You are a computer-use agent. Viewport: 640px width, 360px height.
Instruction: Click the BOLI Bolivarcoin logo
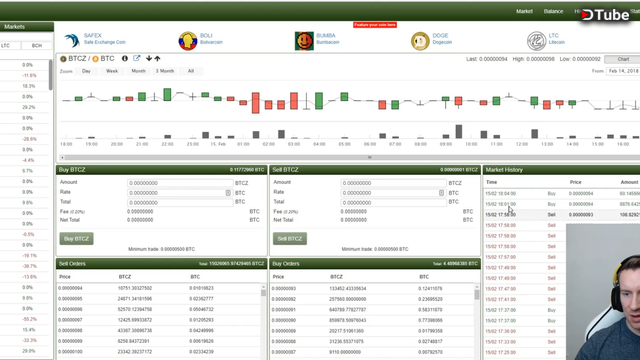[188, 41]
